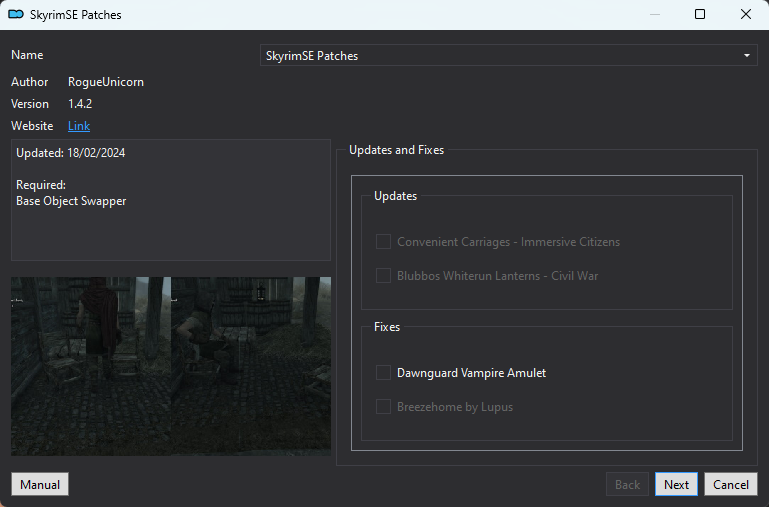This screenshot has width=769, height=507.
Task: Click Base Object Swapper requirement text
Action: pos(71,201)
